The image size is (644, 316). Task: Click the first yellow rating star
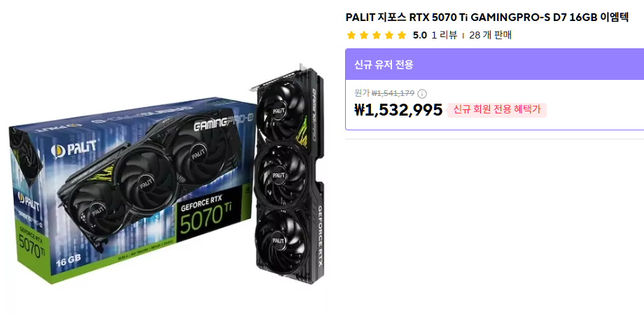351,35
